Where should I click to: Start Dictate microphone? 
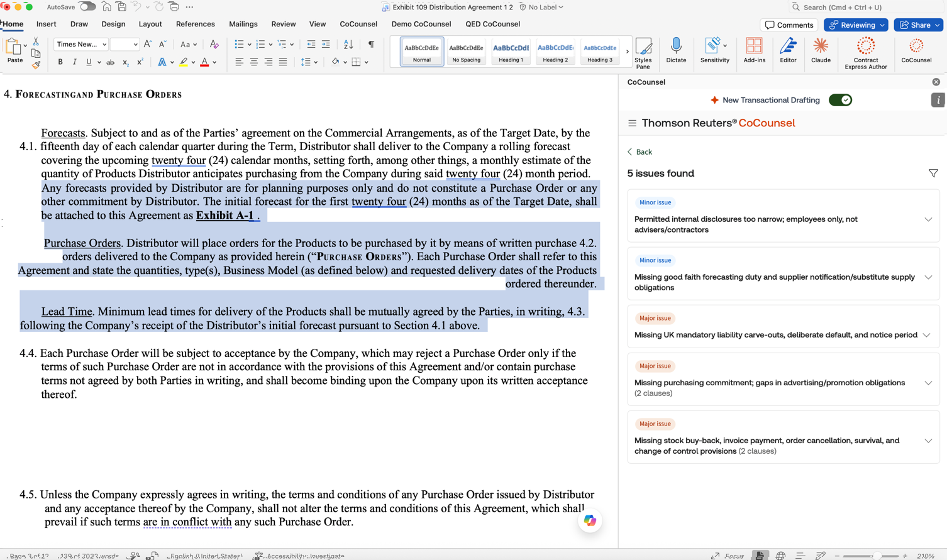(x=676, y=50)
